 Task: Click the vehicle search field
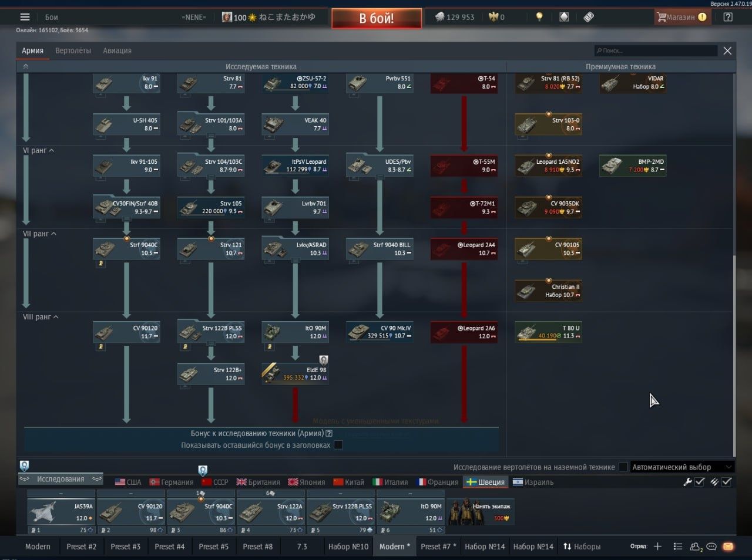tap(656, 50)
